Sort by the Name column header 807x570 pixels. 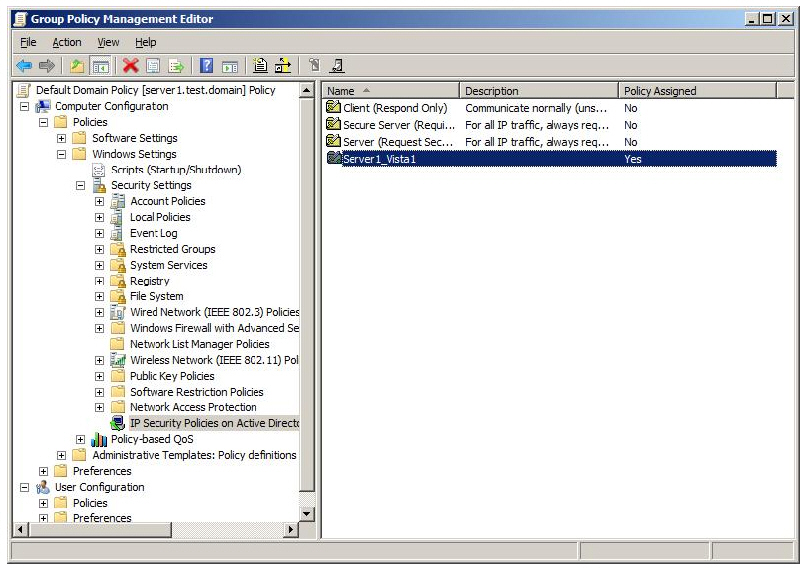coord(391,91)
